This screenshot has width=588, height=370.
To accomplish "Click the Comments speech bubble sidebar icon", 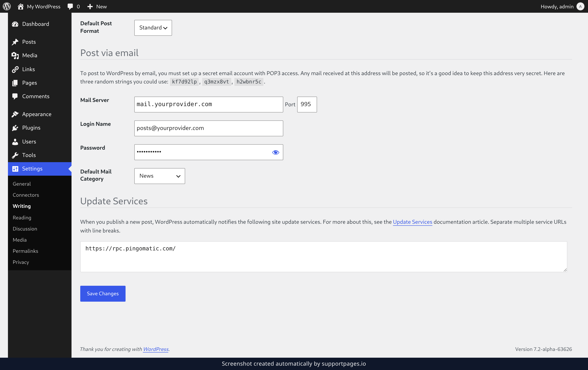I will [x=15, y=96].
